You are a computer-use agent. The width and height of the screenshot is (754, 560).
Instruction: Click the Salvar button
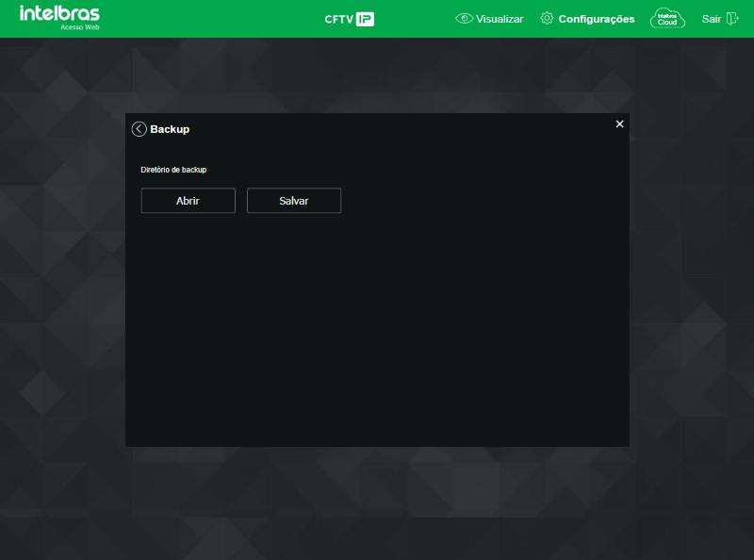coord(294,201)
